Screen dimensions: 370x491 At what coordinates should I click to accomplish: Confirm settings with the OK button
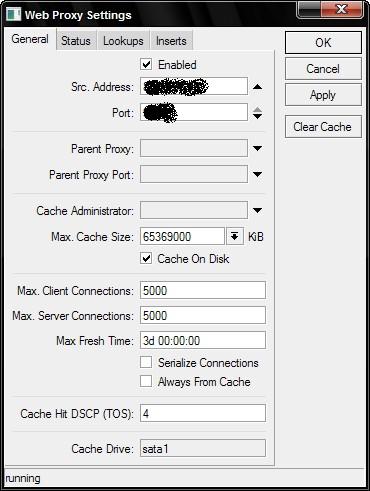point(323,43)
